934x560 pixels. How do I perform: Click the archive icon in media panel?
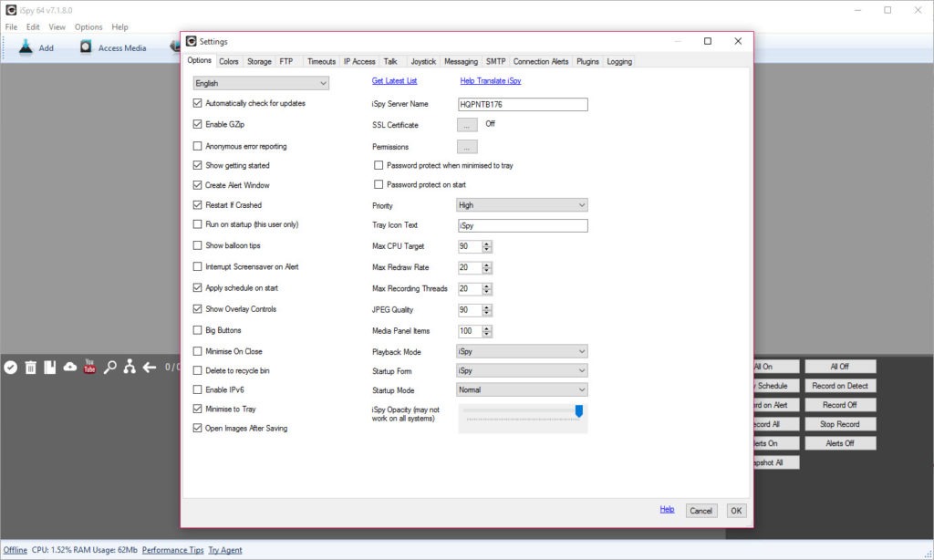point(50,367)
